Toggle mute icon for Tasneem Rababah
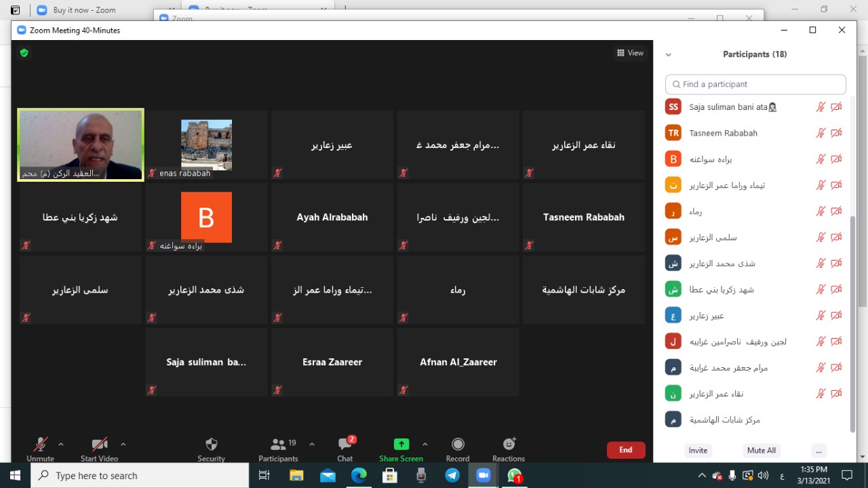The height and width of the screenshot is (488, 868). 821,133
